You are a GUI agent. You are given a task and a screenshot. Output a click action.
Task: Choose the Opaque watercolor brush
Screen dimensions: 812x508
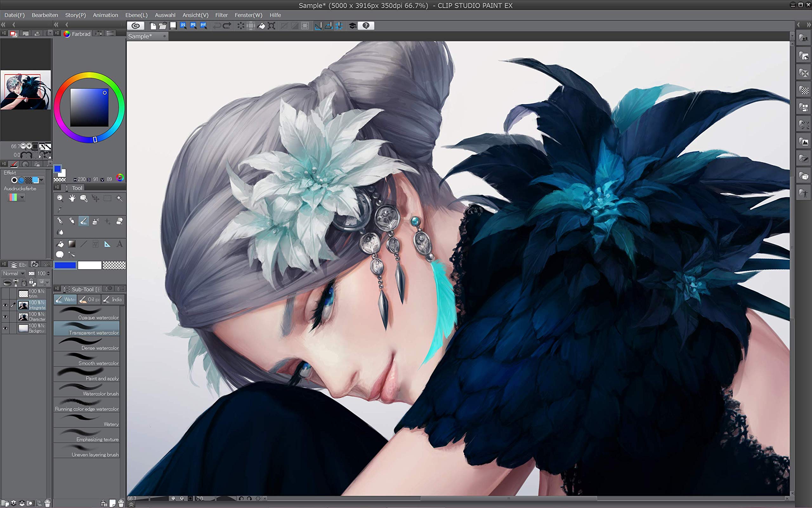point(87,313)
